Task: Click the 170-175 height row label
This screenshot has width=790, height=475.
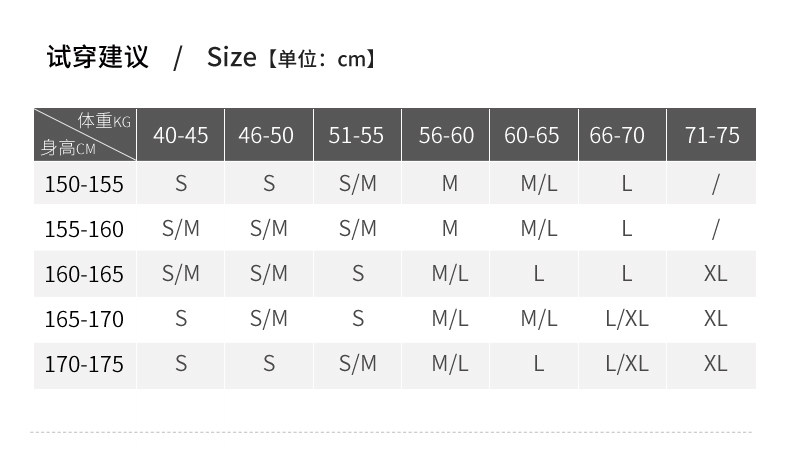Action: tap(84, 364)
